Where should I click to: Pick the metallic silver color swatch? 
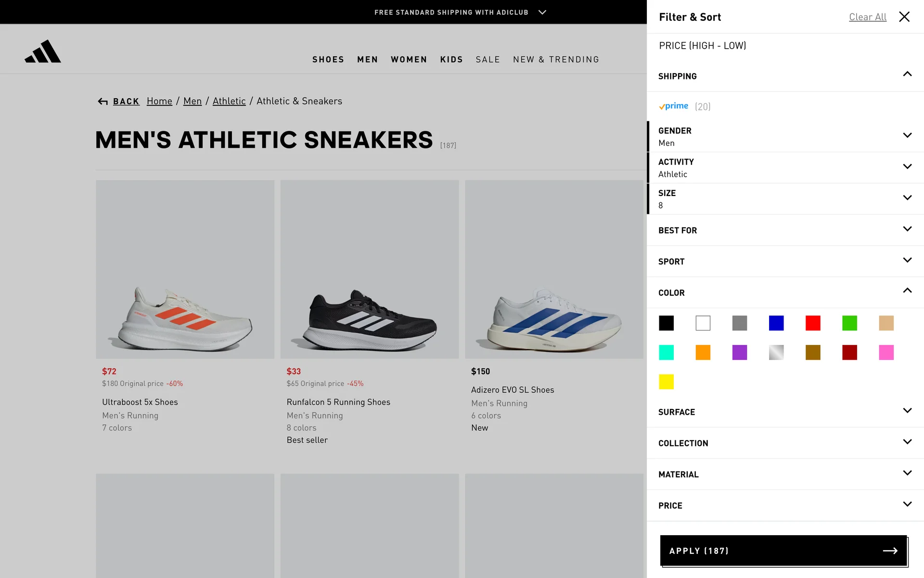point(776,352)
